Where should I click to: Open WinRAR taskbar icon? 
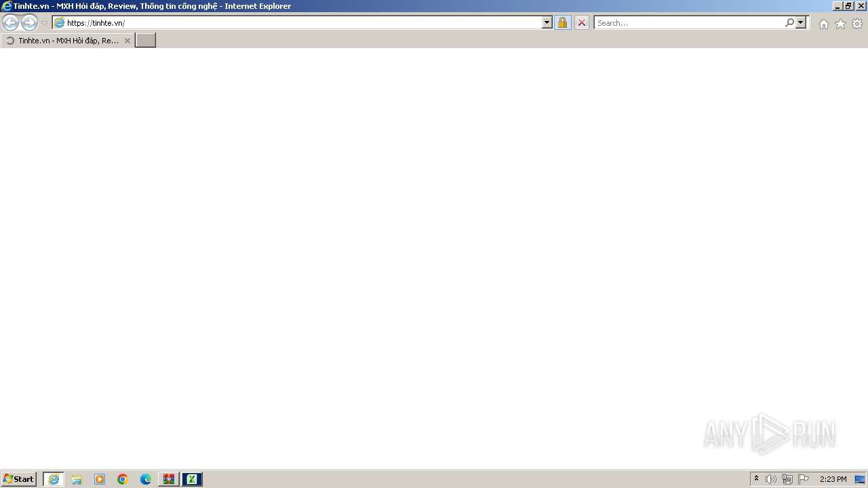169,479
